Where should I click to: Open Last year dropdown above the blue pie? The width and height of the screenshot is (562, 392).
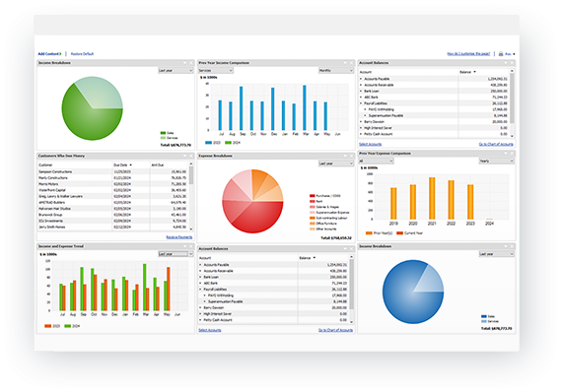(x=496, y=254)
